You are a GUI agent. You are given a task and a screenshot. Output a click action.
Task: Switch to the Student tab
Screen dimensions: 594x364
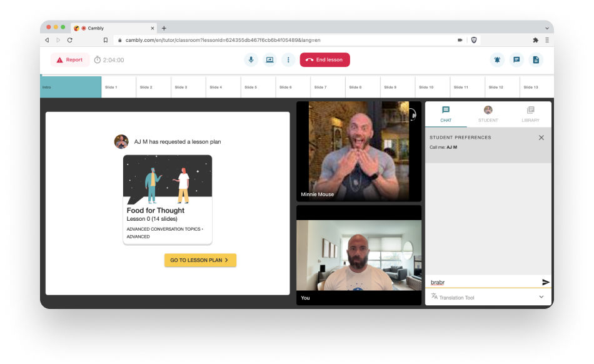488,114
